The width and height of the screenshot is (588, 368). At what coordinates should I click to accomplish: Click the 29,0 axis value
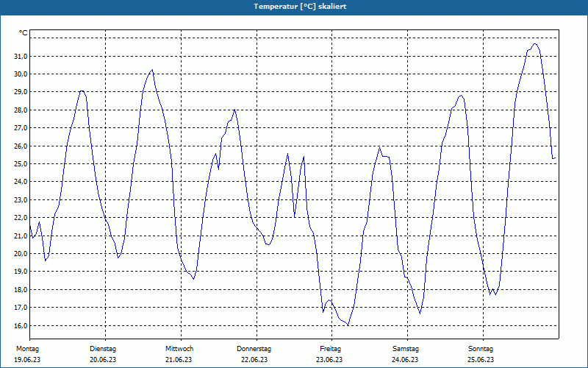[21, 92]
